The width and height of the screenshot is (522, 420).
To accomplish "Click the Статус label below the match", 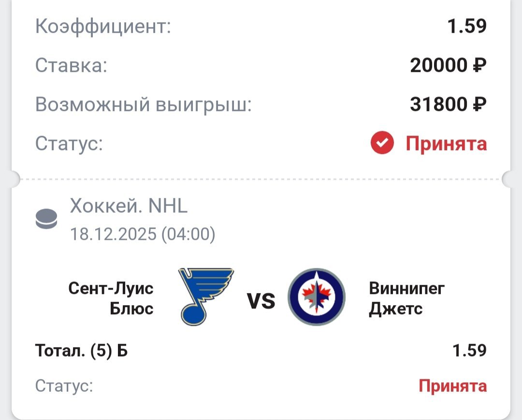I will tap(64, 386).
